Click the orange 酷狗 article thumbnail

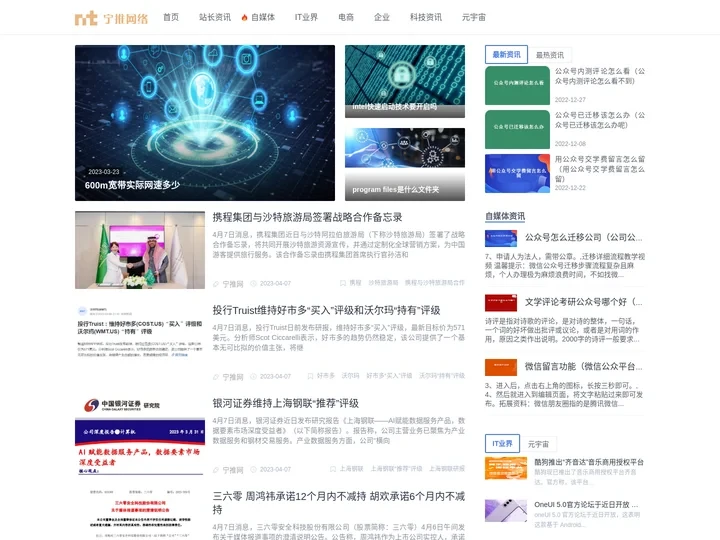[506, 468]
